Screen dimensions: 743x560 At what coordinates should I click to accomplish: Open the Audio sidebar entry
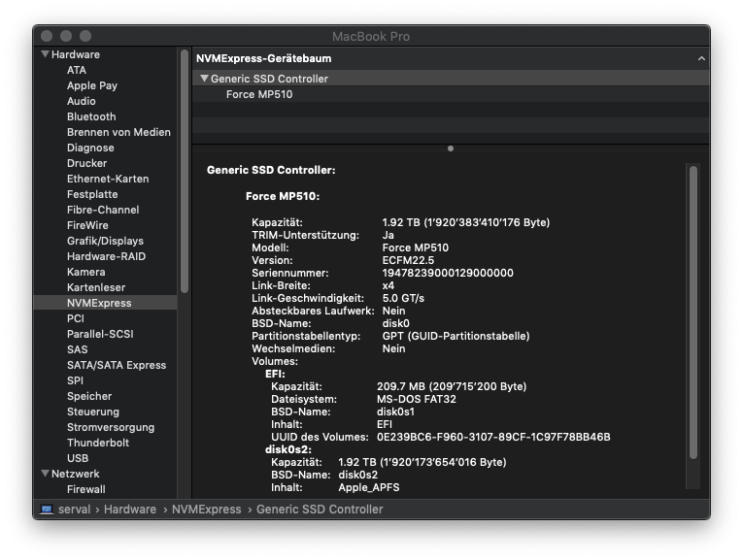(x=81, y=101)
